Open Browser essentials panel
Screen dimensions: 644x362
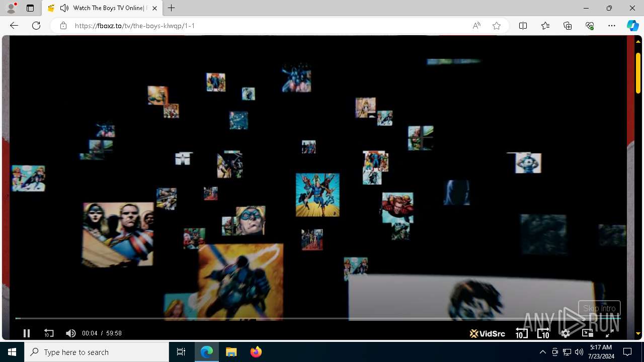pos(590,26)
